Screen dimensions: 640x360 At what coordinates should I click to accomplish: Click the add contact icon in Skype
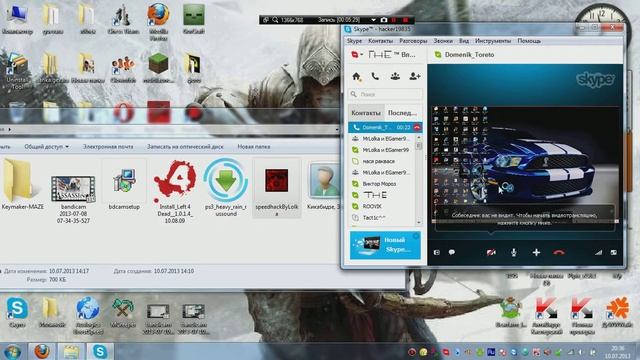coord(415,76)
